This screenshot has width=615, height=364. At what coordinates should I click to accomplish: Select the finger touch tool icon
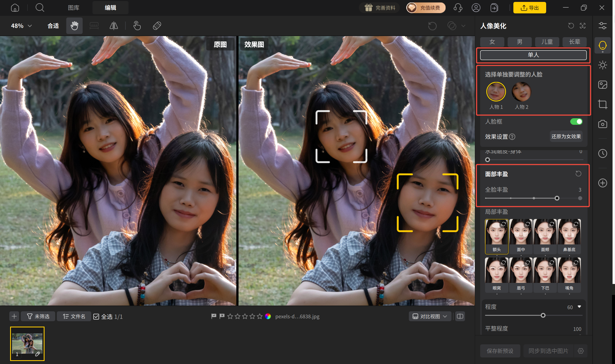(x=137, y=26)
